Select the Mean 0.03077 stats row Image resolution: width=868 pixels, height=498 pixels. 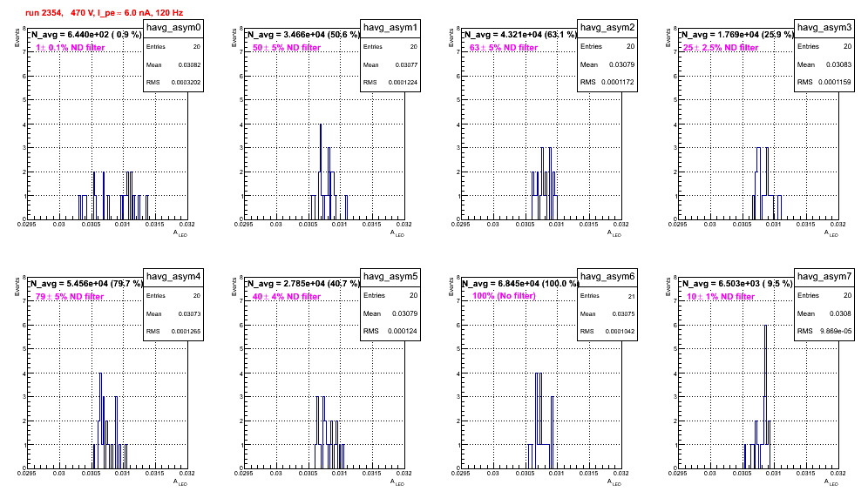click(x=390, y=64)
